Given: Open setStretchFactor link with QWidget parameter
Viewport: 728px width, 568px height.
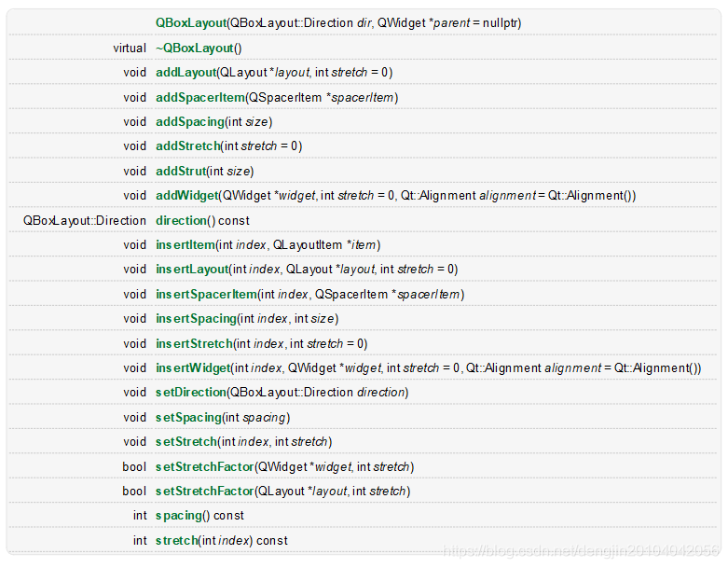Looking at the screenshot, I should pyautogui.click(x=205, y=466).
